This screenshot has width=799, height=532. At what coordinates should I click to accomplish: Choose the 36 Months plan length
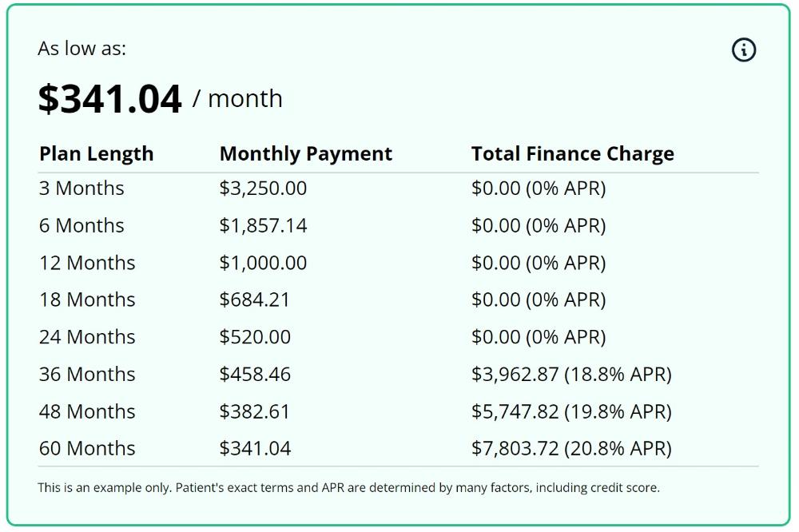(x=87, y=374)
